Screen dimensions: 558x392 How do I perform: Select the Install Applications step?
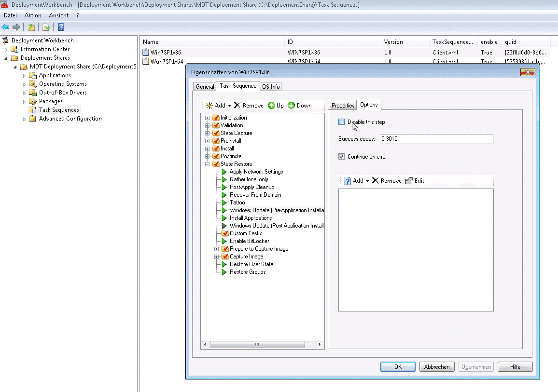(x=251, y=218)
